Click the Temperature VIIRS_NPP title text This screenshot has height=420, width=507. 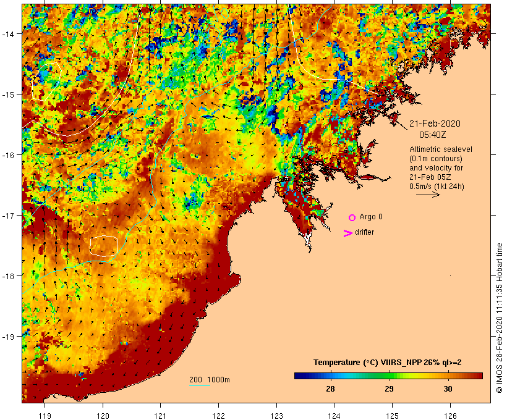(388, 363)
